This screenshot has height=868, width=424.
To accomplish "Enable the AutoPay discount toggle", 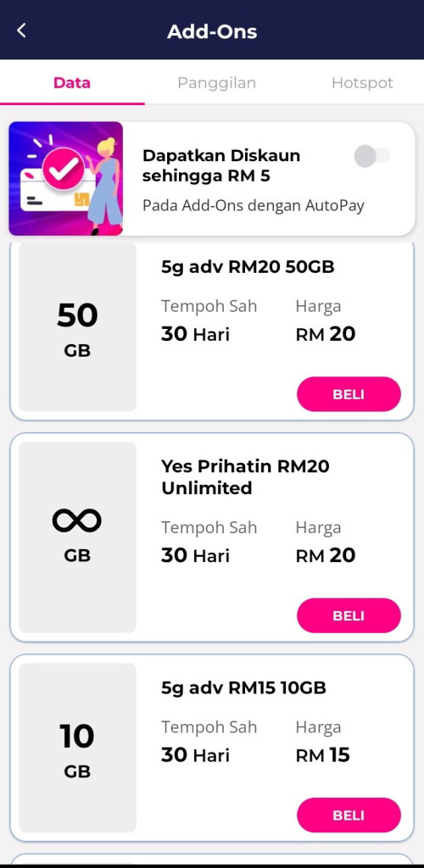I will pyautogui.click(x=372, y=156).
